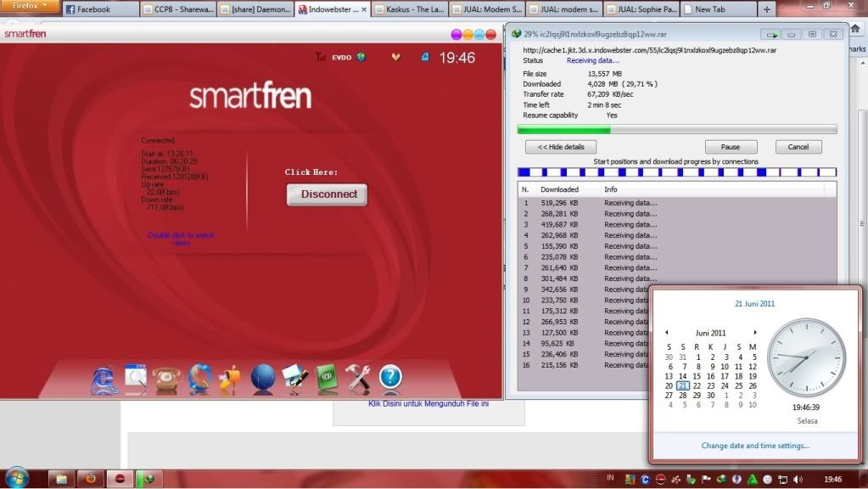Screen dimensions: 868x489
Task: Click the Juni 2011 calendar header
Action: point(711,333)
